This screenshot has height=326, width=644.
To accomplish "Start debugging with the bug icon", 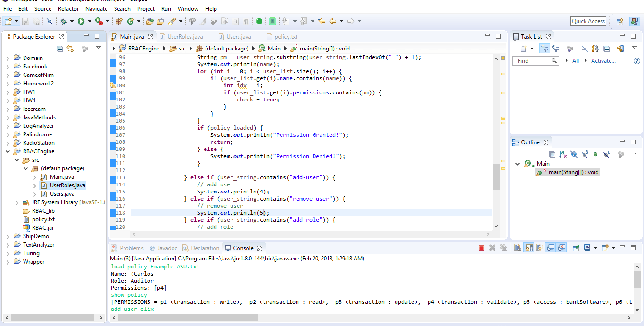I will coord(64,21).
